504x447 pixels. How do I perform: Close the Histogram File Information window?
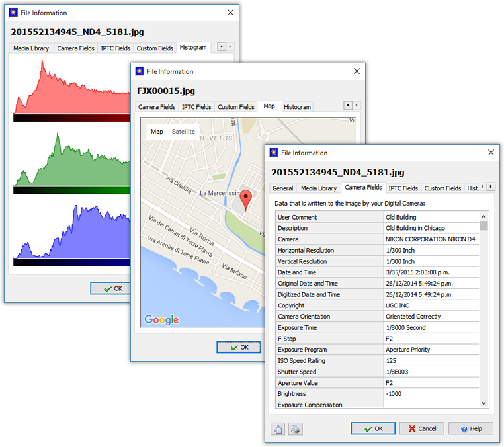coord(230,13)
